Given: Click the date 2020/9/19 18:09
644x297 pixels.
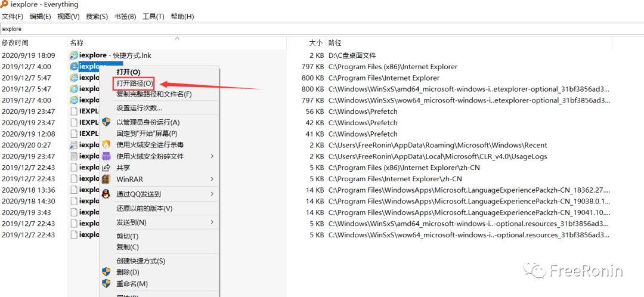Looking at the screenshot, I should point(29,55).
